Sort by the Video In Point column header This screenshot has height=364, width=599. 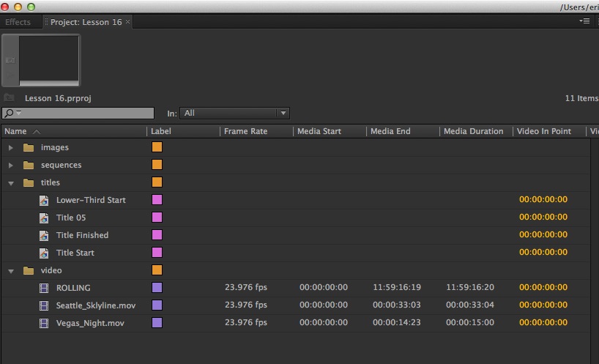pyautogui.click(x=544, y=131)
